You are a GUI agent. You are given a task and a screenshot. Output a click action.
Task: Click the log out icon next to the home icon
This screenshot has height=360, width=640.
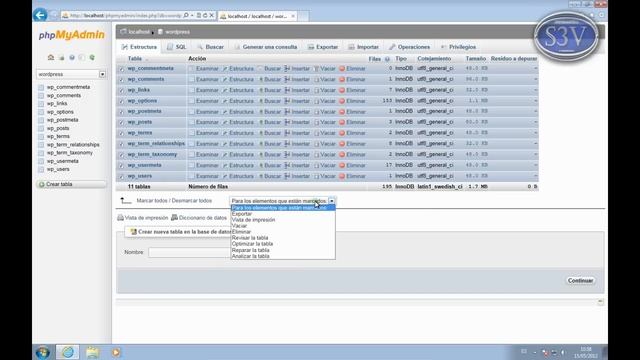click(x=62, y=58)
